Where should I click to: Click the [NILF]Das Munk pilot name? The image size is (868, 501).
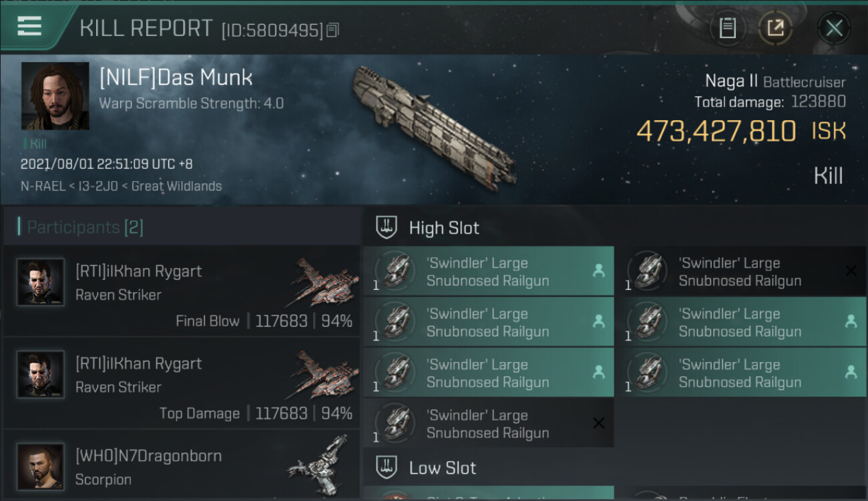[x=176, y=77]
